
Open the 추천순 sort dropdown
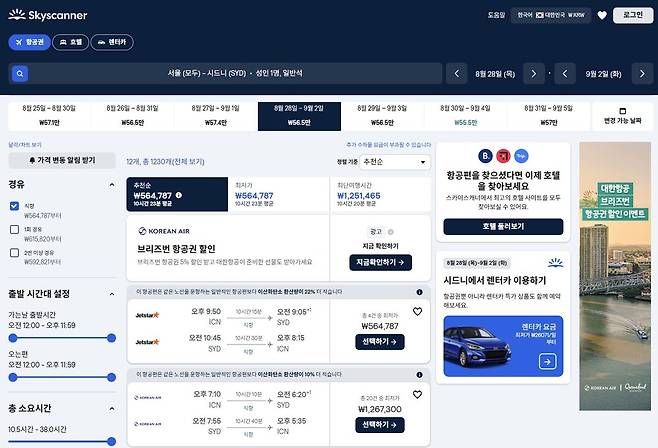point(394,162)
